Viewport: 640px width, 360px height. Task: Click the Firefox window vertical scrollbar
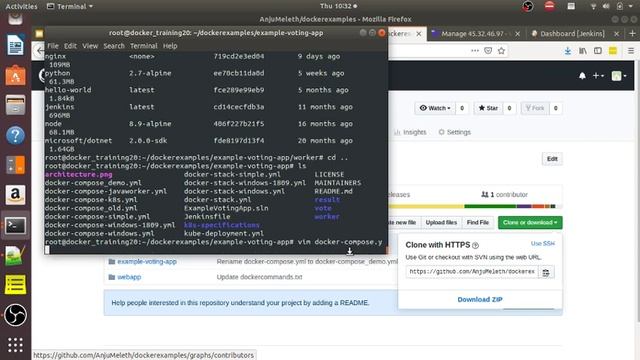(637, 192)
